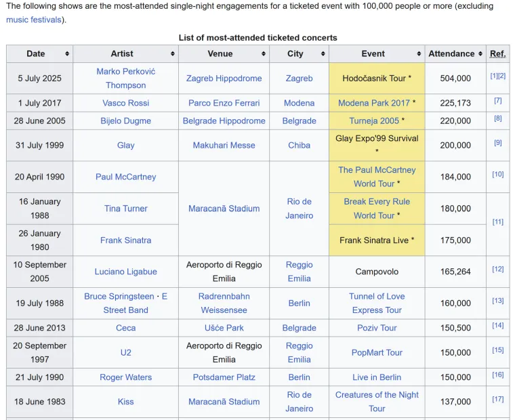Open Break Every Rule World Tour link

coord(377,209)
